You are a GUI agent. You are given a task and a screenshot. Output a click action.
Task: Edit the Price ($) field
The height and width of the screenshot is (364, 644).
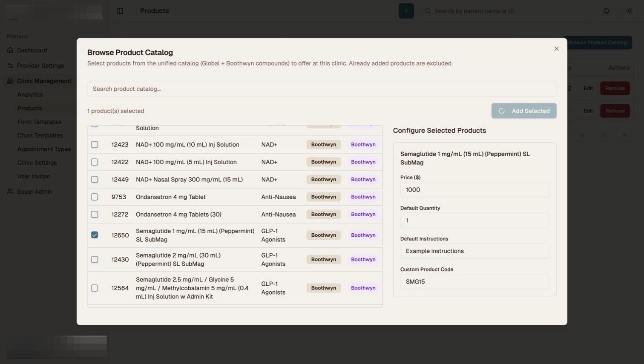point(475,190)
